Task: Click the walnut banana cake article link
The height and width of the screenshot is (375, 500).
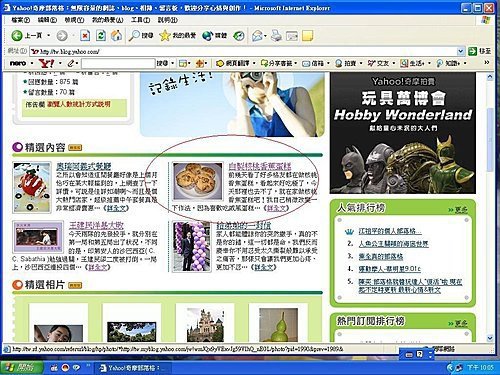Action: pyautogui.click(x=260, y=166)
